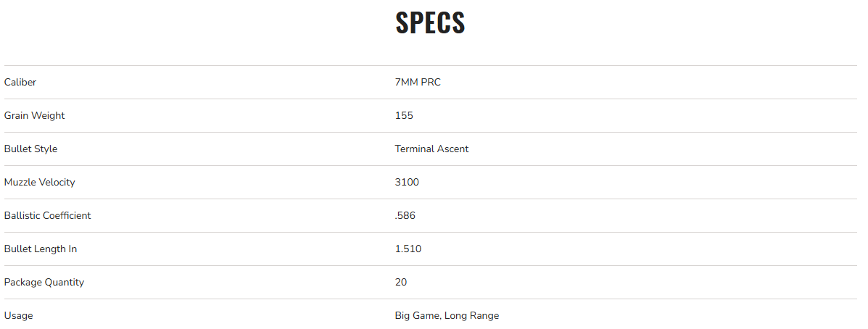Click the Usage row label

point(18,316)
